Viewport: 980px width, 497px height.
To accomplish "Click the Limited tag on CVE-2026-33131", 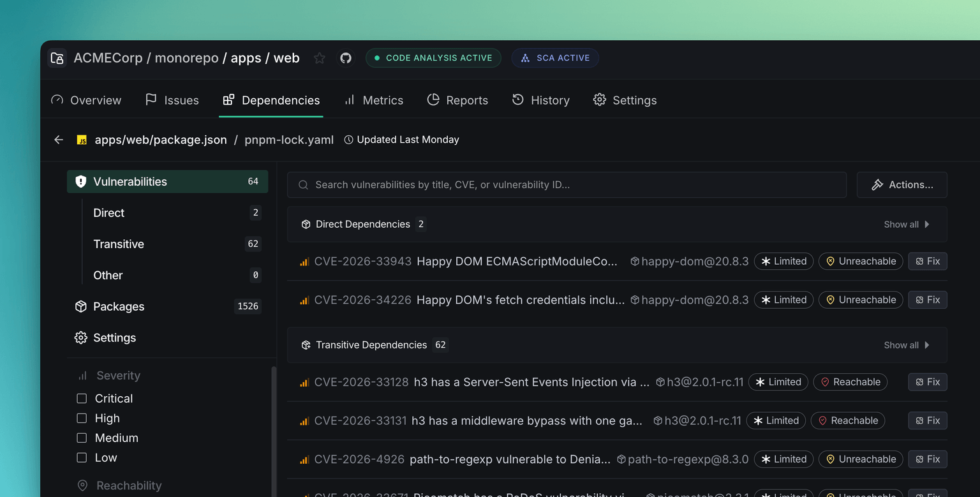I will [776, 421].
